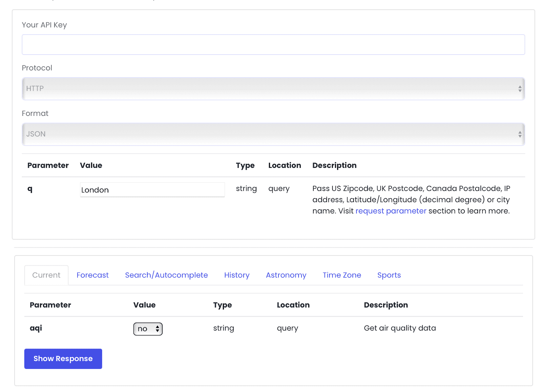
Task: Click the 'string' type in the aqi row
Action: coord(224,328)
